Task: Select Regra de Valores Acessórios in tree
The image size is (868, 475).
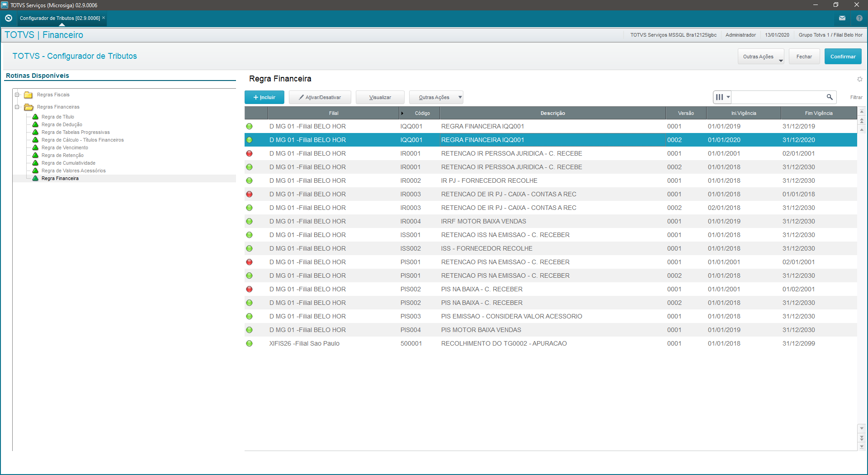Action: (x=73, y=171)
